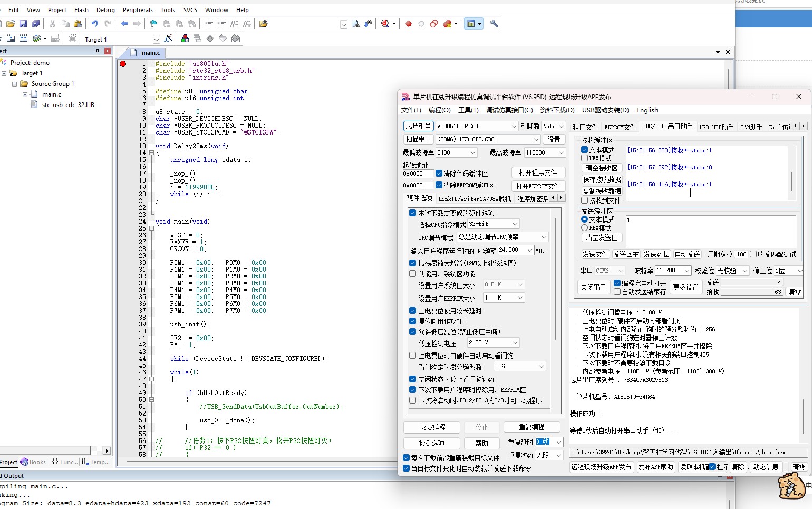Check HEX模式 in the receive buffer
Image resolution: width=812 pixels, height=509 pixels.
point(584,158)
